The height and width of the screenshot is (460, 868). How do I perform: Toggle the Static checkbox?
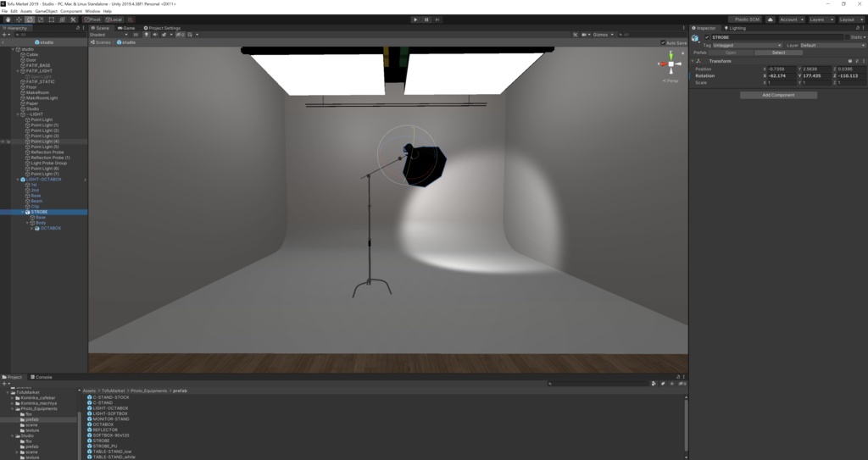pyautogui.click(x=847, y=37)
